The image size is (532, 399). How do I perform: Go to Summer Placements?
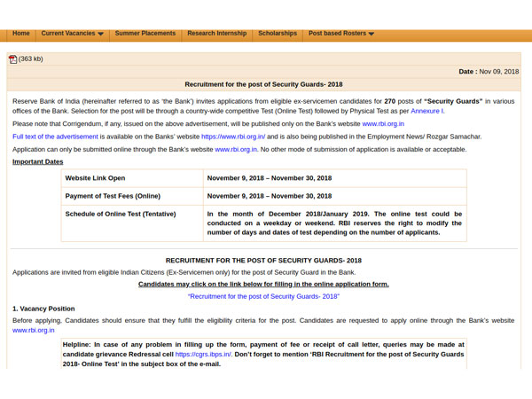145,34
